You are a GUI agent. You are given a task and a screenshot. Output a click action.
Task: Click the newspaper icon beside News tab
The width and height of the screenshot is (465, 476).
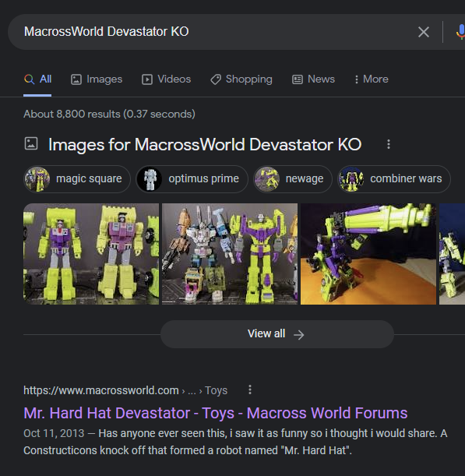pyautogui.click(x=298, y=79)
